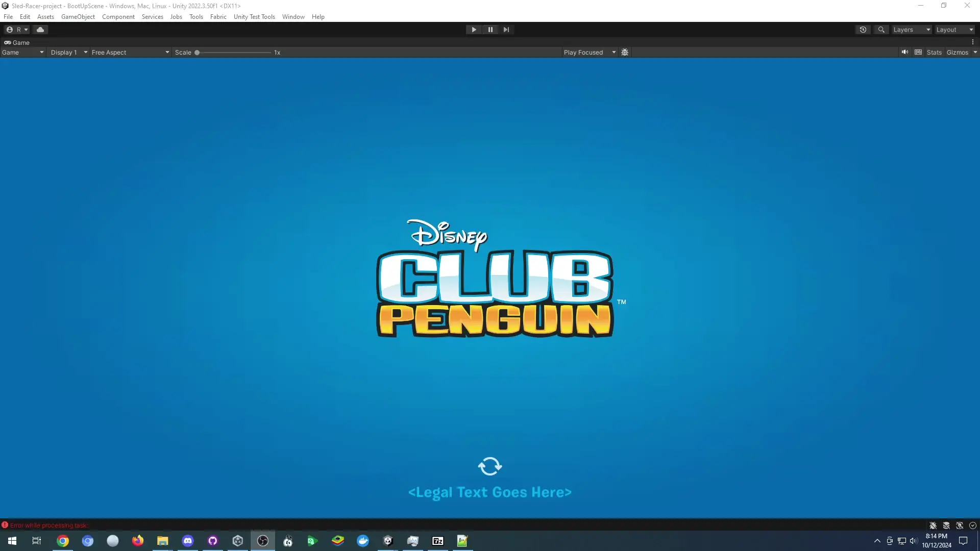Toggle the Stats overlay
This screenshot has height=551, width=980.
(934, 52)
